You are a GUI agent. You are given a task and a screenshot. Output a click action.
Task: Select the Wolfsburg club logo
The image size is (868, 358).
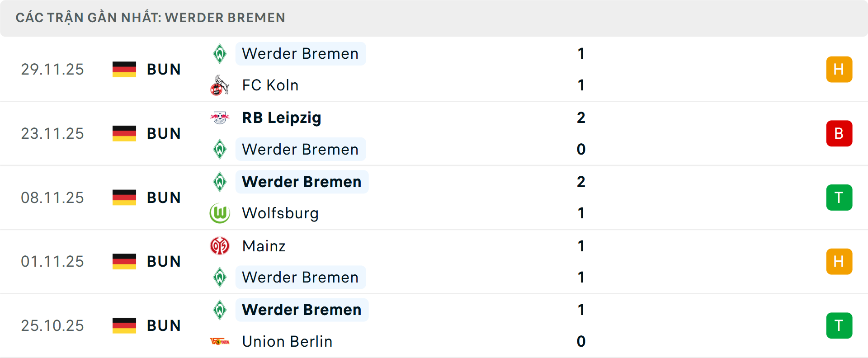220,213
